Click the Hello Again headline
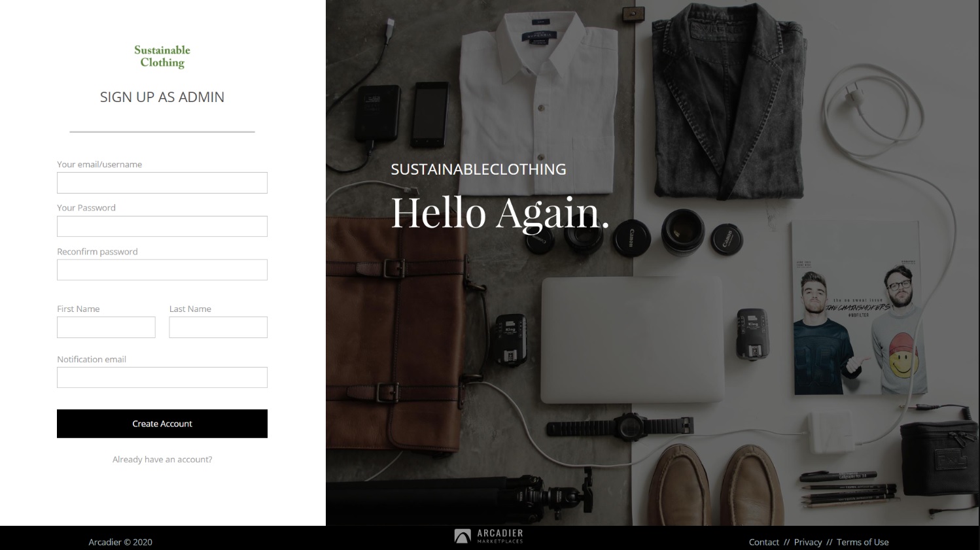Viewport: 980px width, 550px height. [500, 213]
